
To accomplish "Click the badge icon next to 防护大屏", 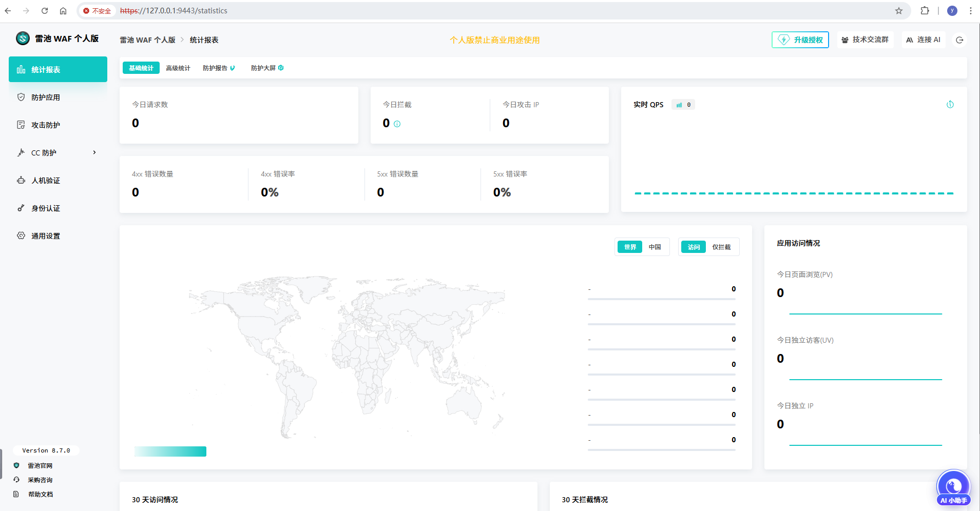I will click(281, 68).
